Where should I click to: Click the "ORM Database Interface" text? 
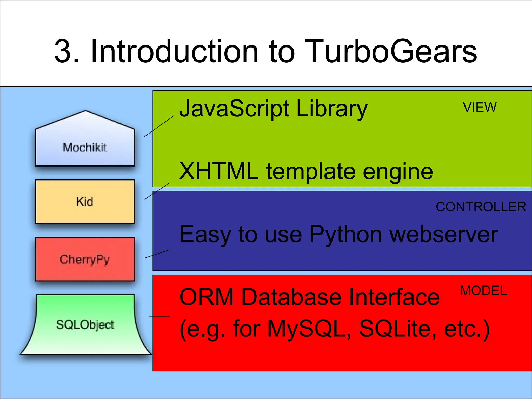tap(309, 297)
